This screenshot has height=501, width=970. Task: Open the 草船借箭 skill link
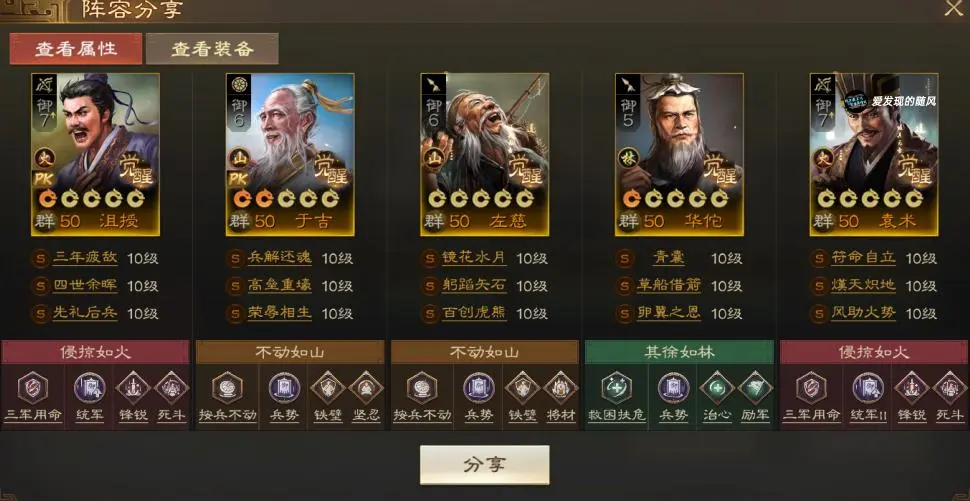click(669, 285)
